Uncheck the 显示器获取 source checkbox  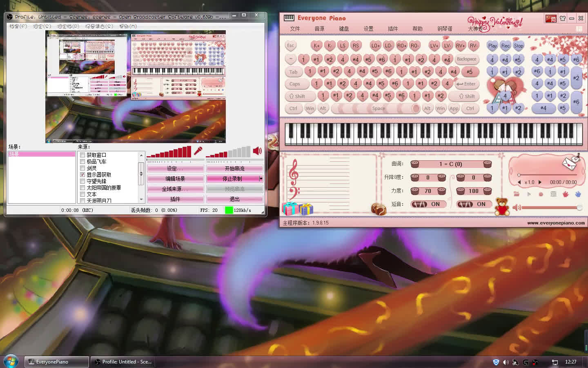tap(82, 175)
